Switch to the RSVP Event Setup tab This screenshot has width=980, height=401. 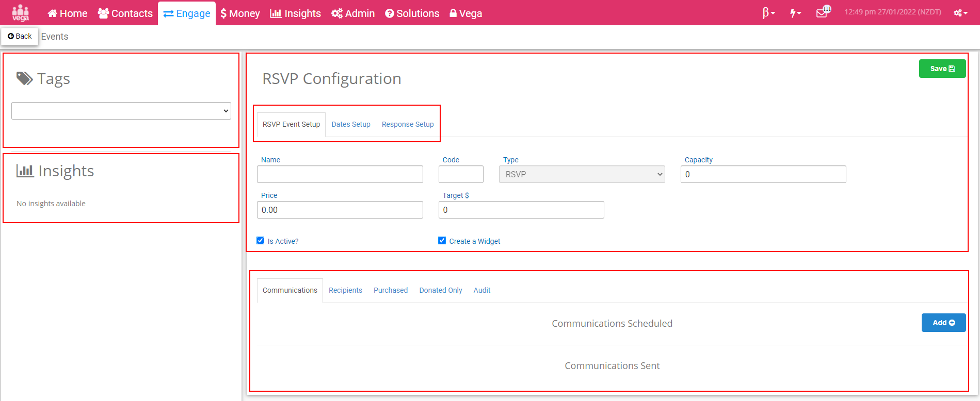(x=291, y=124)
